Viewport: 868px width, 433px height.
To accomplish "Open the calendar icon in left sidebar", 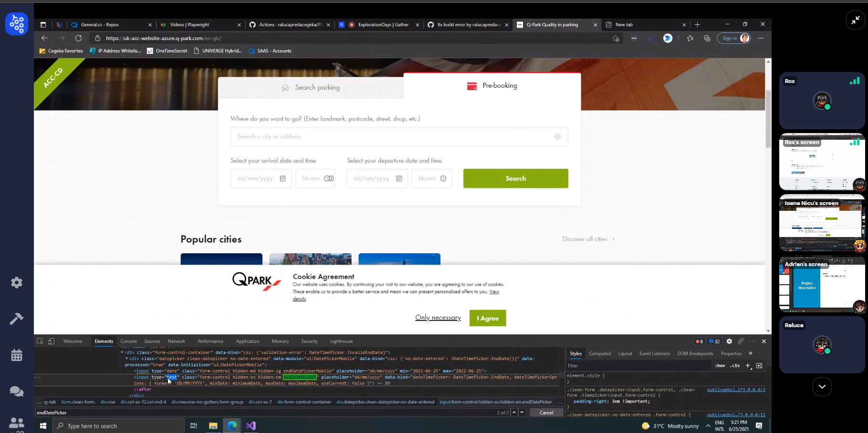I will [17, 355].
